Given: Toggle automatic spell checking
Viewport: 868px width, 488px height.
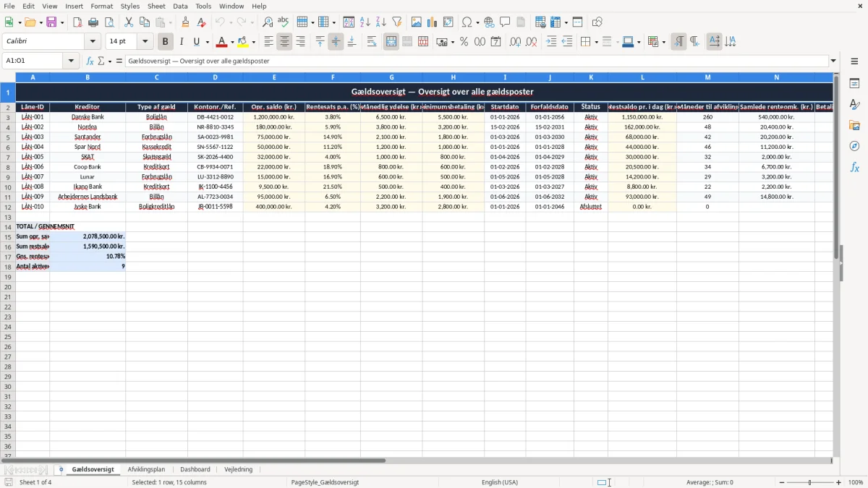Looking at the screenshot, I should [284, 22].
